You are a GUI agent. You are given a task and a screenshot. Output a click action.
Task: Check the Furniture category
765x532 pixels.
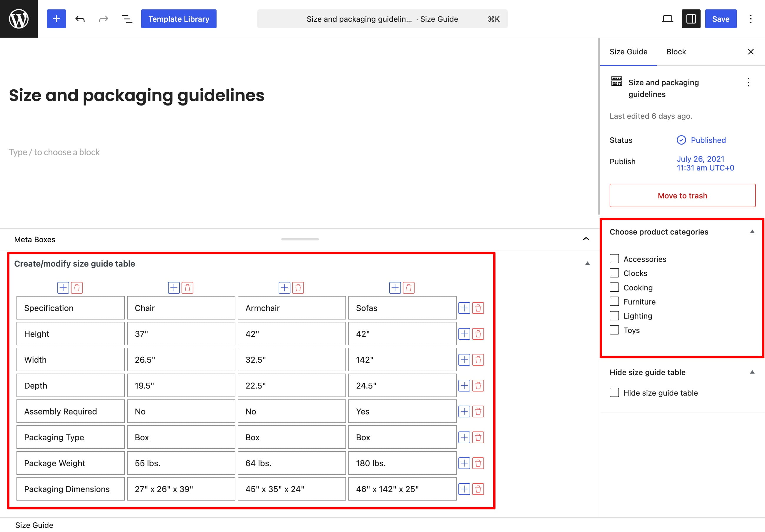click(614, 302)
